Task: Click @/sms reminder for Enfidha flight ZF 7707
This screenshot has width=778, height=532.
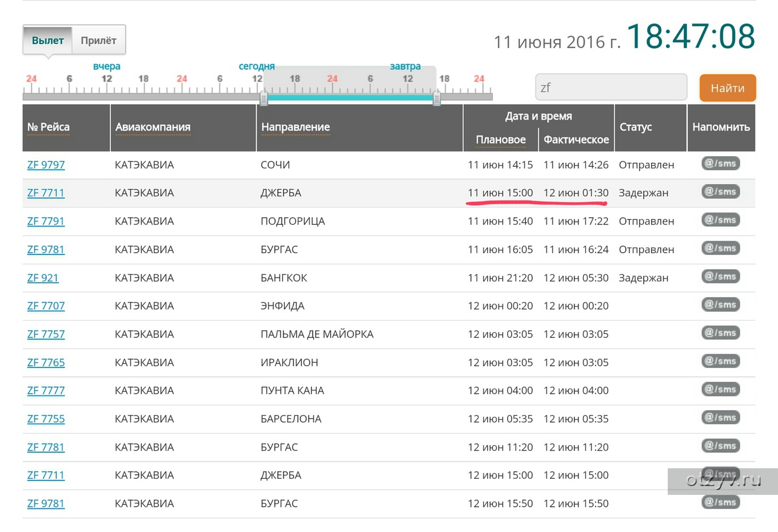Action: point(720,305)
